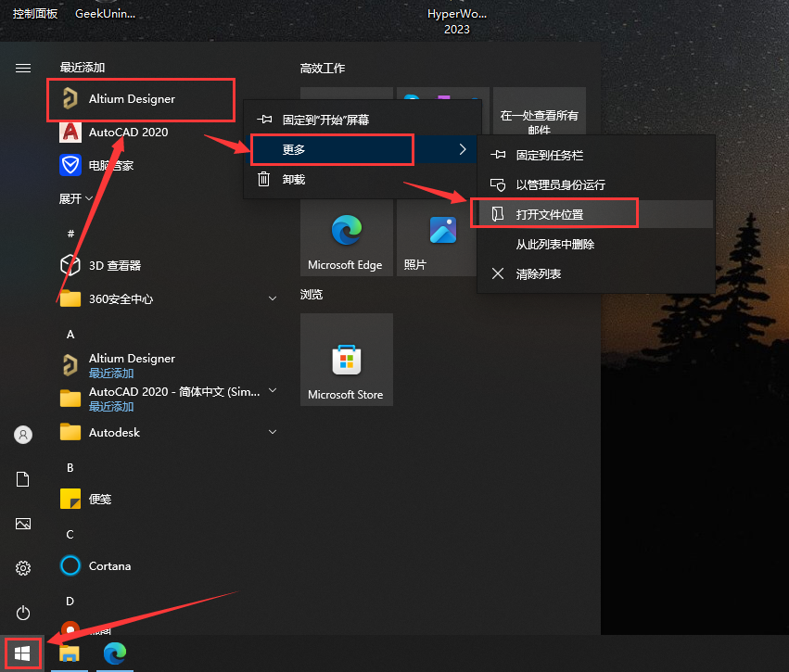
Task: Select 固定到任务栏
Action: pyautogui.click(x=596, y=155)
